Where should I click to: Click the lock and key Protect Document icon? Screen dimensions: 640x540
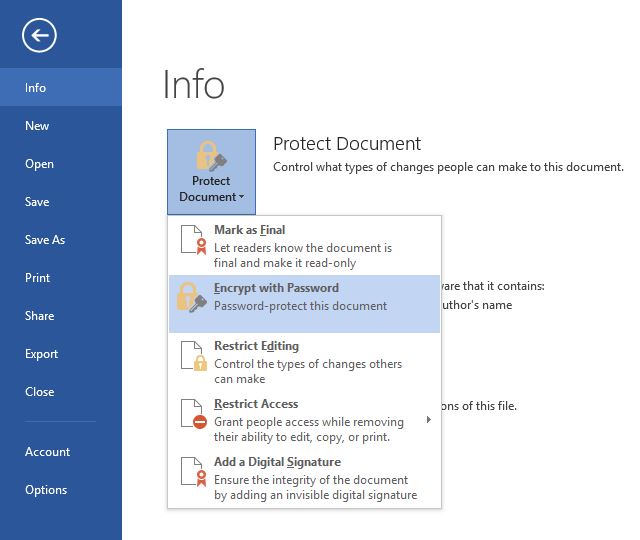(211, 156)
